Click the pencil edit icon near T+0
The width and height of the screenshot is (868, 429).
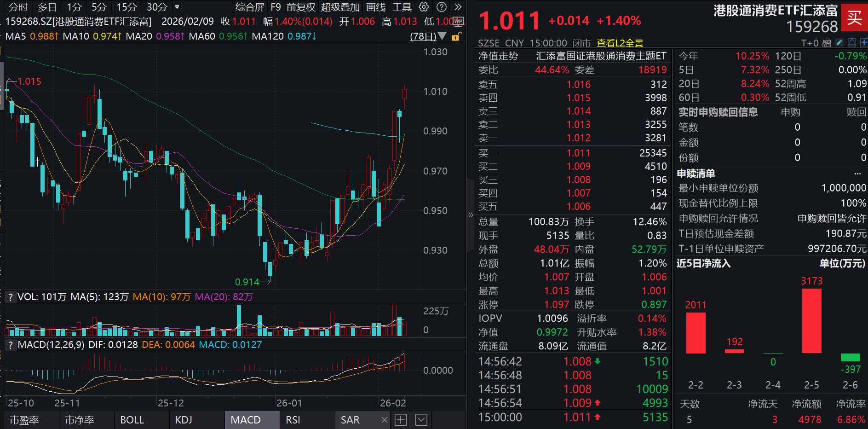840,42
